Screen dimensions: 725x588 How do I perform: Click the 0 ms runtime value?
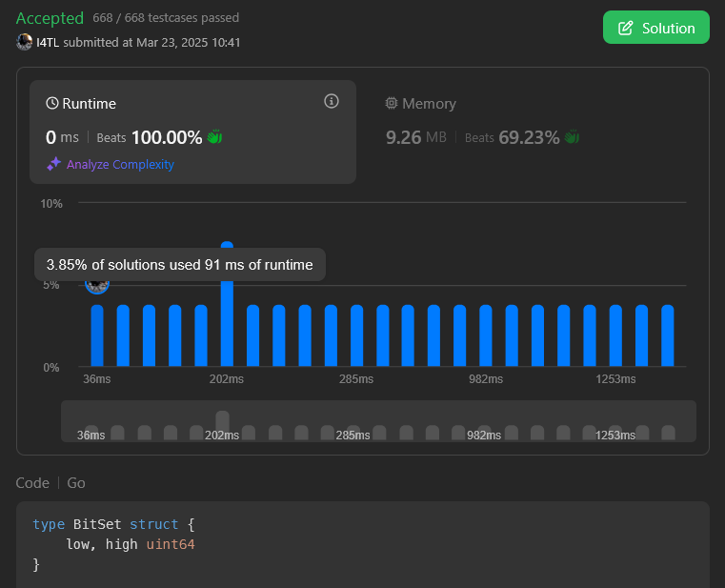(x=62, y=137)
